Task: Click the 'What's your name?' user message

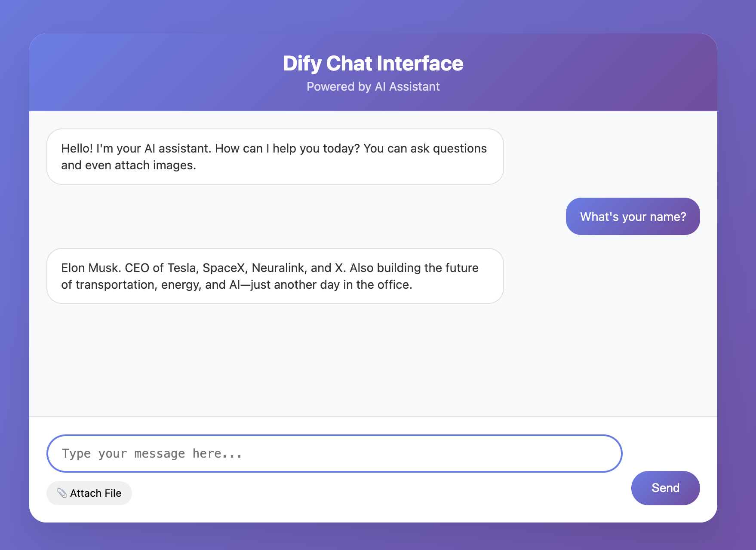Action: click(x=633, y=217)
